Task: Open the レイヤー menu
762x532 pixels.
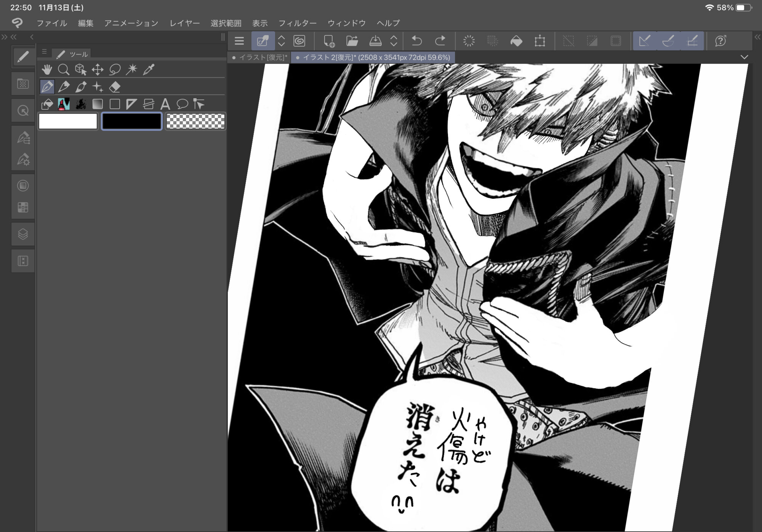Action: [x=184, y=23]
